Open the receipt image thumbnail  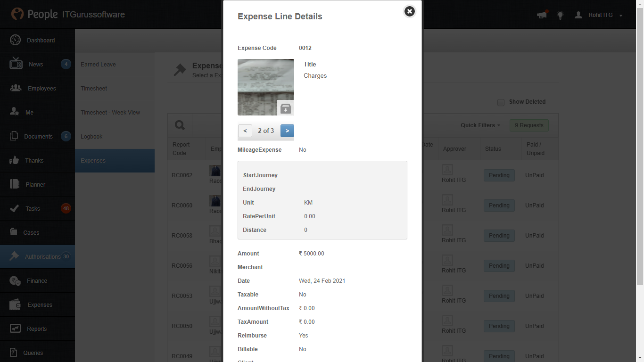(x=266, y=87)
